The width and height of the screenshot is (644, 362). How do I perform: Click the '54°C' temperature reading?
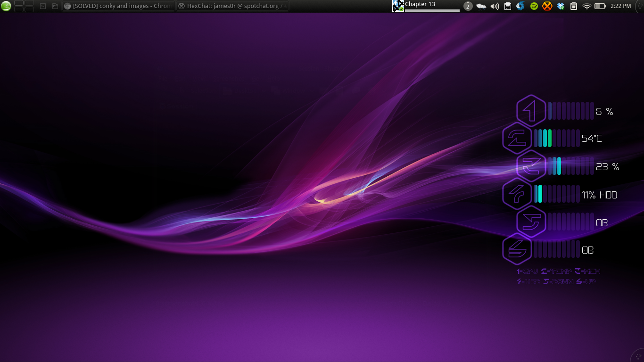click(592, 139)
